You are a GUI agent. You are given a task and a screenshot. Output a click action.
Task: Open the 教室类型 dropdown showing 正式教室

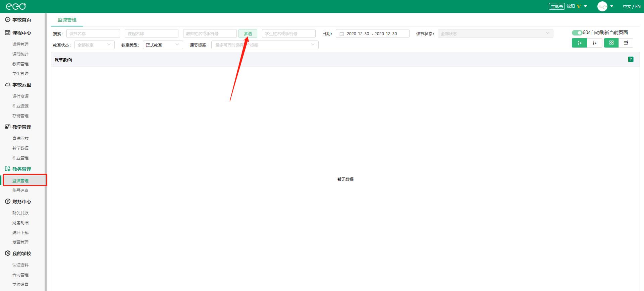point(163,45)
